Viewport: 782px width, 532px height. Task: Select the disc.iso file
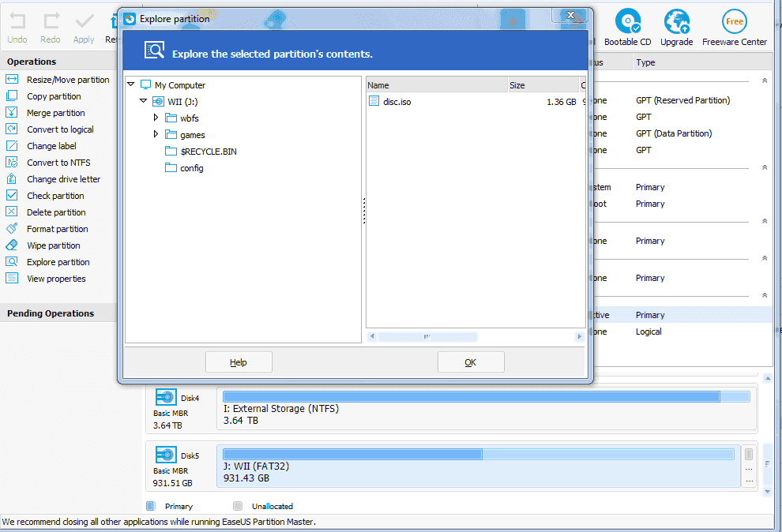(397, 102)
